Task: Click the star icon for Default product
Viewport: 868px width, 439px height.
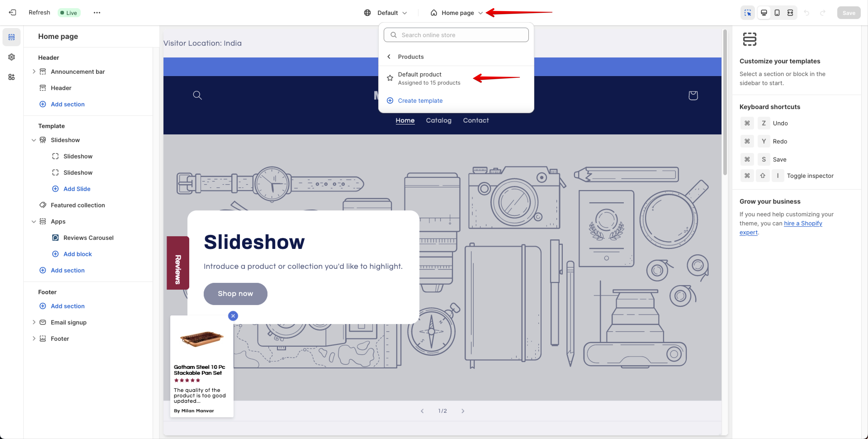Action: (x=390, y=78)
